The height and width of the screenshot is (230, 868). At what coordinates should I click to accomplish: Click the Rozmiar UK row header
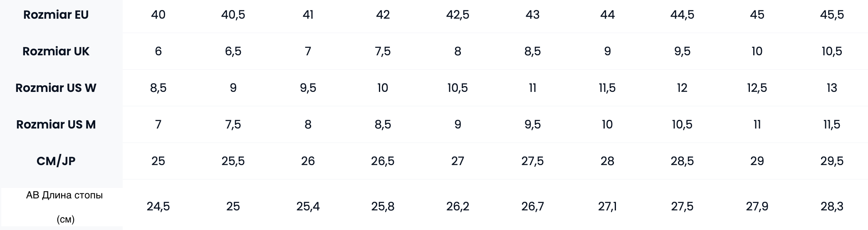(x=56, y=52)
